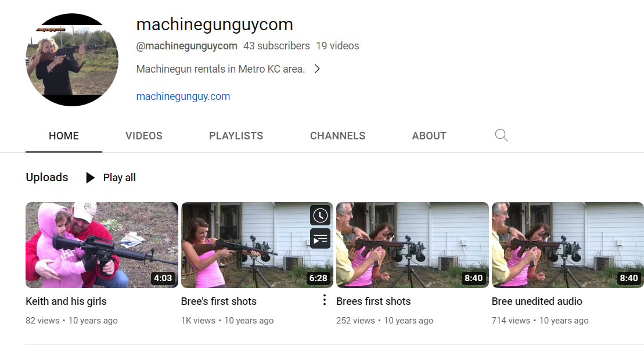
Task: Click the Keith and his girls title
Action: pyautogui.click(x=66, y=301)
